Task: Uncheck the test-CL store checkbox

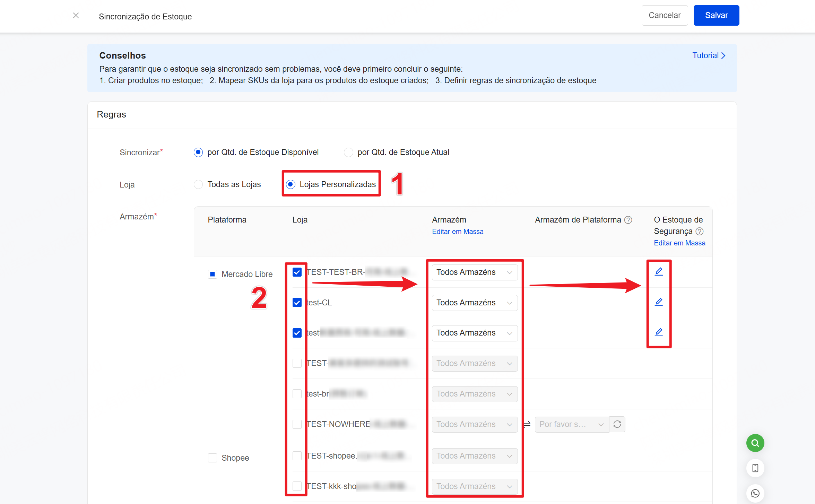Action: (297, 303)
